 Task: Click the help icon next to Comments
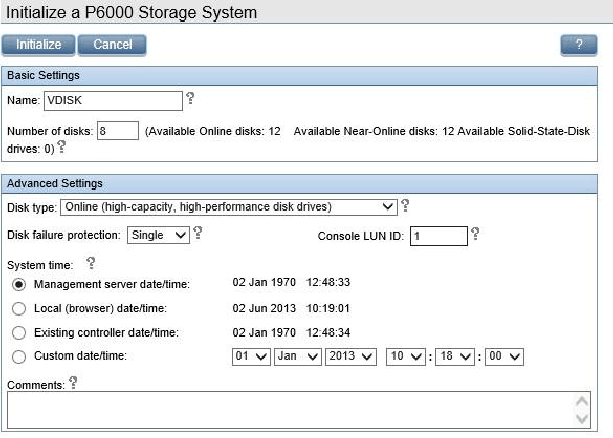73,382
